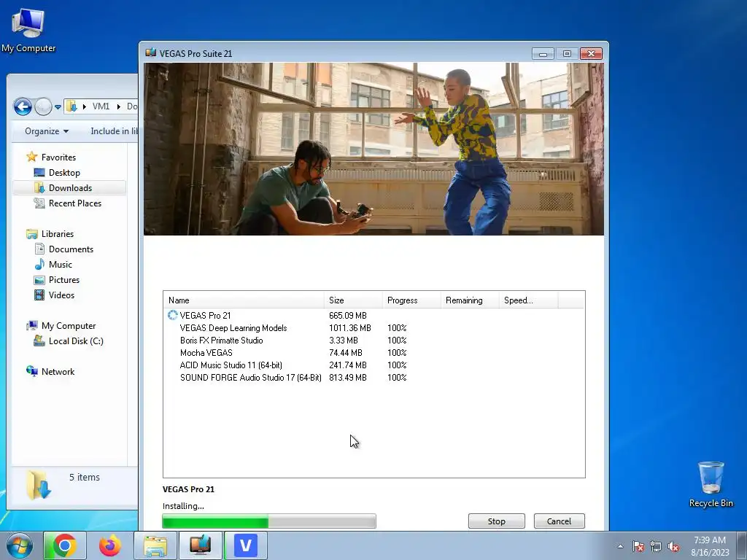Open the network status tray icon
Viewport: 747px width, 560px height.
656,546
